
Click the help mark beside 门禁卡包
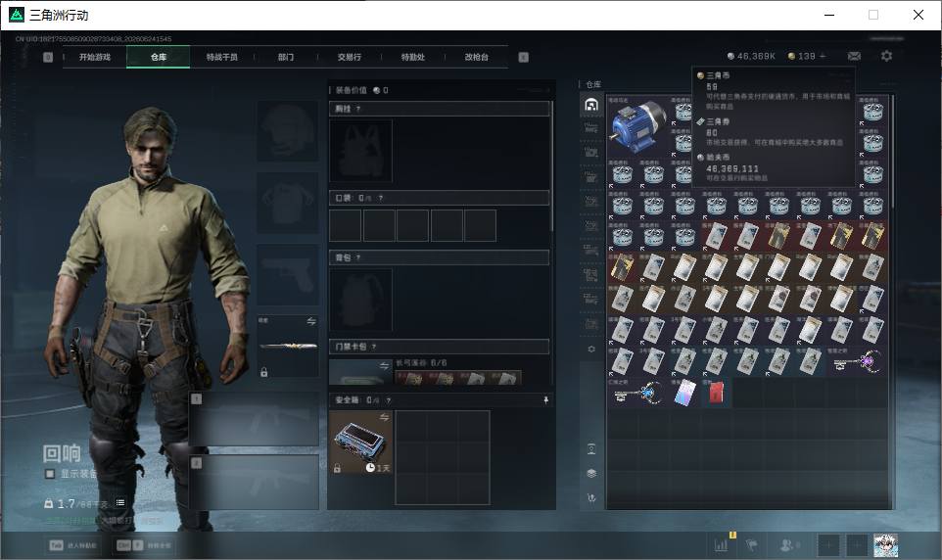point(374,347)
